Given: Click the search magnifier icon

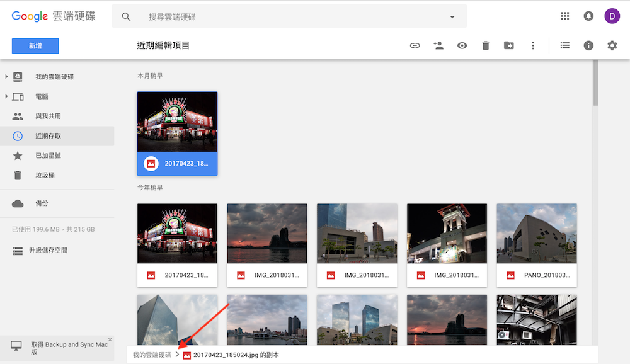Looking at the screenshot, I should coord(126,17).
